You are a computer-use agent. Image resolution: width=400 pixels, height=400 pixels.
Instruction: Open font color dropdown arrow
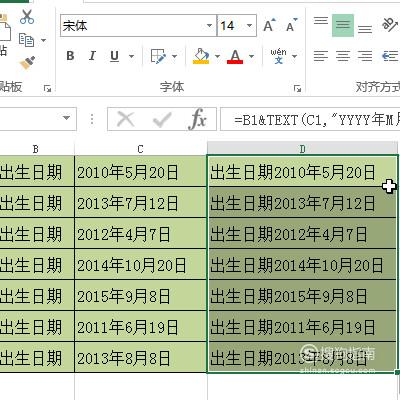click(252, 56)
